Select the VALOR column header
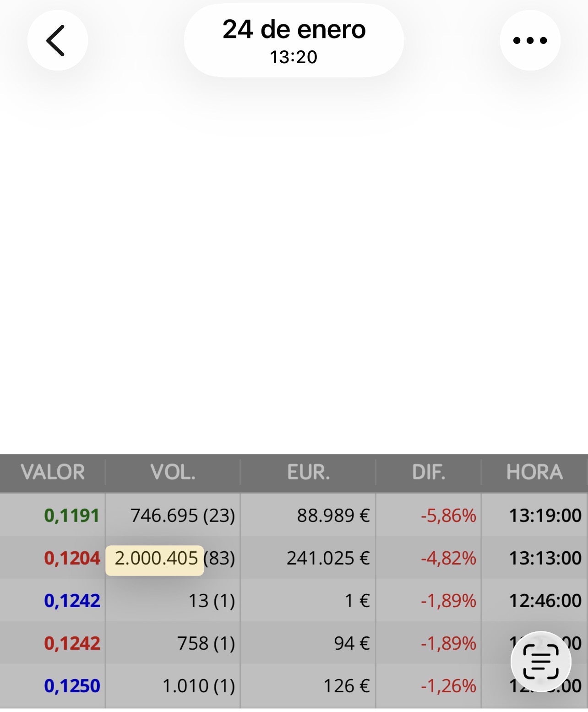 click(53, 472)
